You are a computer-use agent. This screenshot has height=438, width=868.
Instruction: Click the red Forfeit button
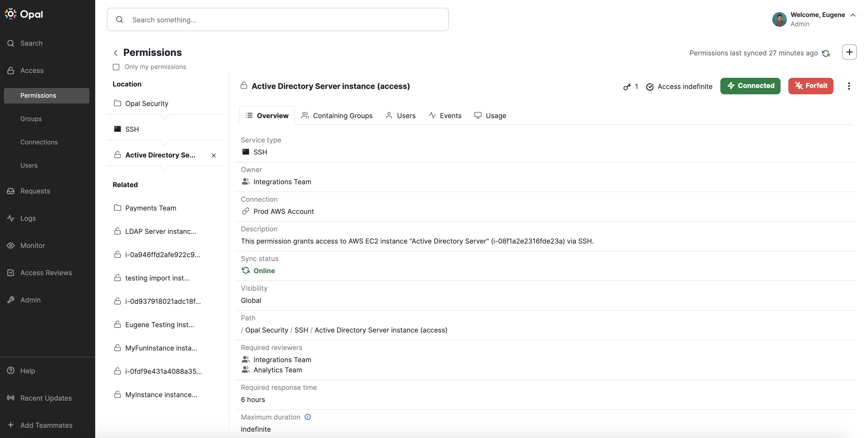[x=811, y=86]
